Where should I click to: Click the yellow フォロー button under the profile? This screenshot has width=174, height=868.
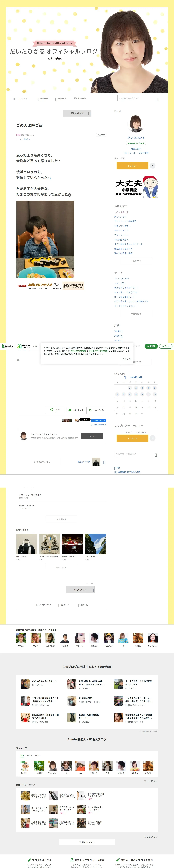132,165
